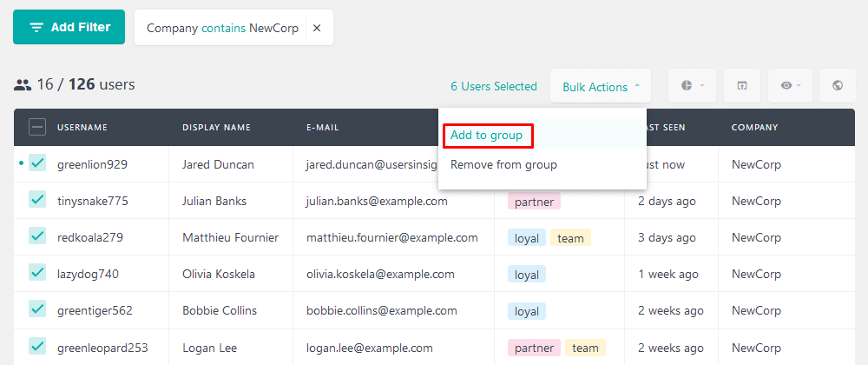
Task: Open username redkoala279
Action: point(90,237)
